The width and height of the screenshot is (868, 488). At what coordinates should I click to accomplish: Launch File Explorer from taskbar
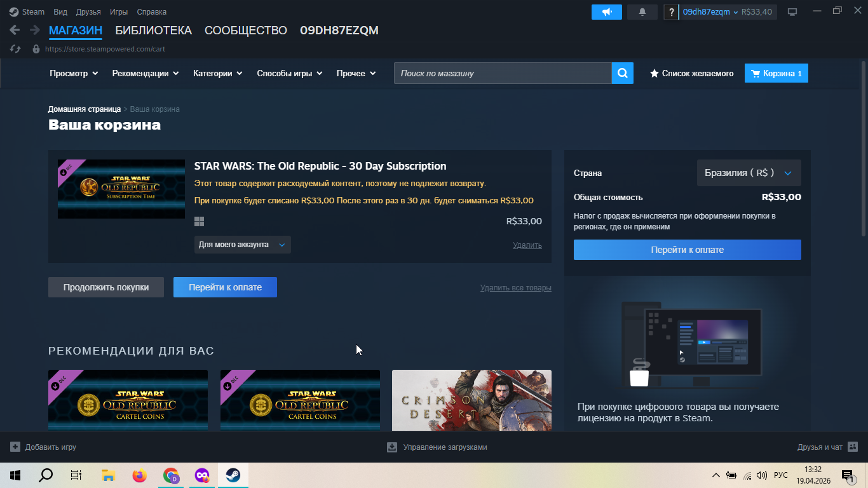[108, 475]
